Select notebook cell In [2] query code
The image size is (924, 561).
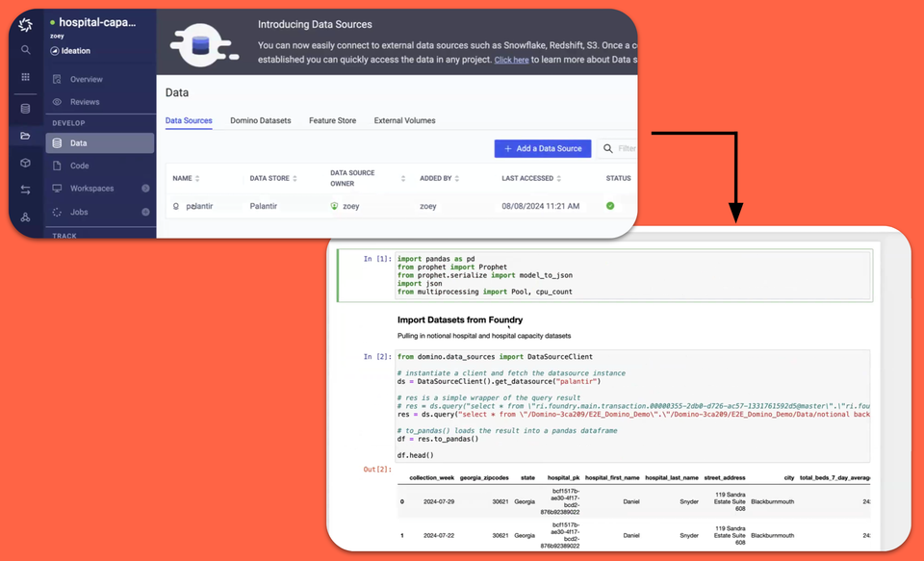(x=632, y=406)
